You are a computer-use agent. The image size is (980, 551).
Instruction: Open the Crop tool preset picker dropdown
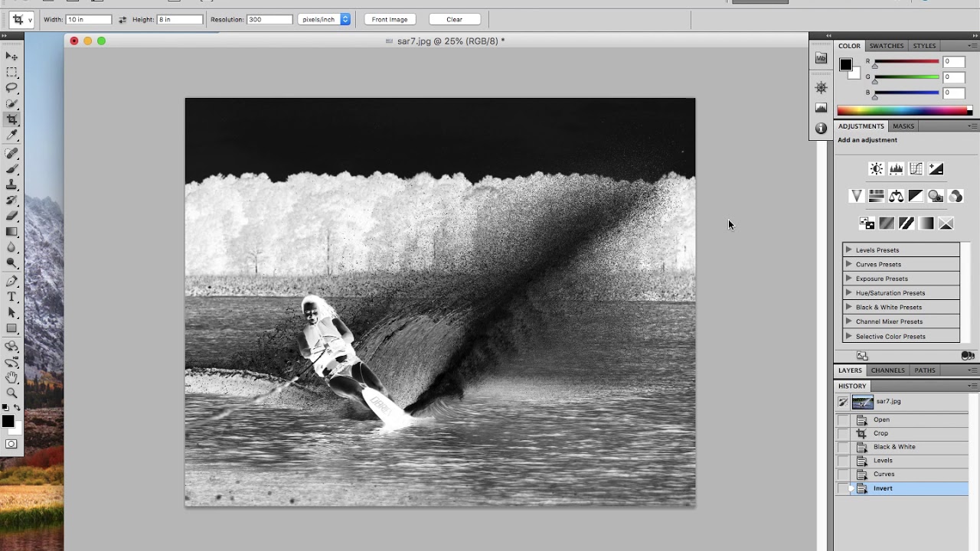point(30,20)
